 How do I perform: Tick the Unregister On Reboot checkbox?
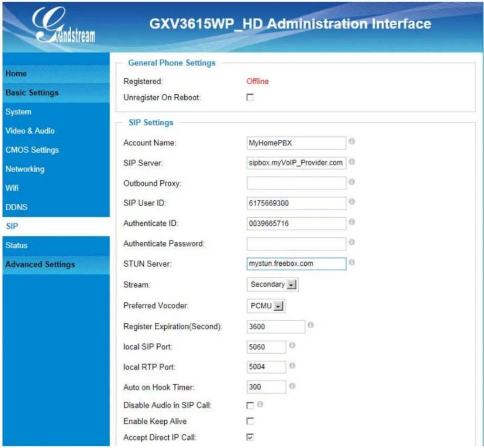tap(250, 97)
